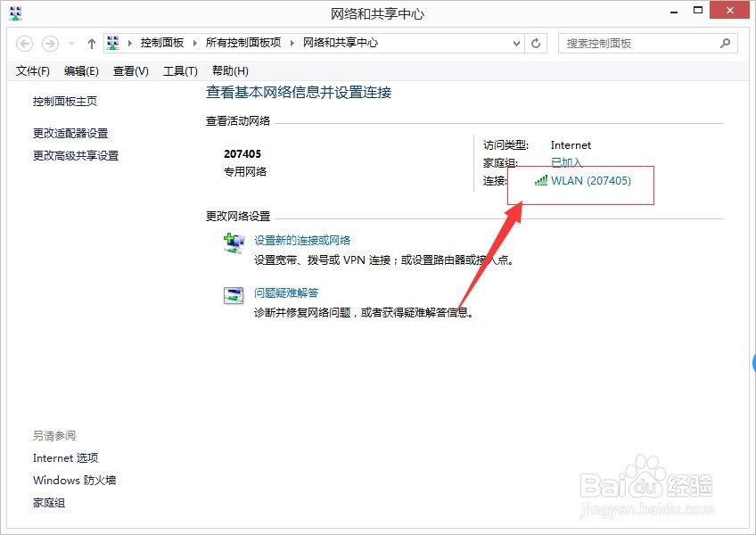The image size is (756, 535).
Task: Click the back navigation arrow
Action: click(25, 43)
